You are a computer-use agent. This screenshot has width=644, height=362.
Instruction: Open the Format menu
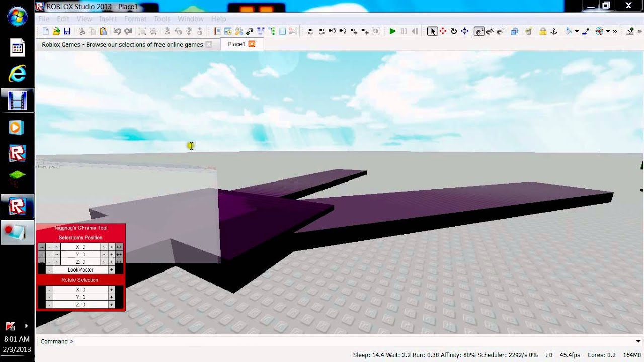(135, 19)
